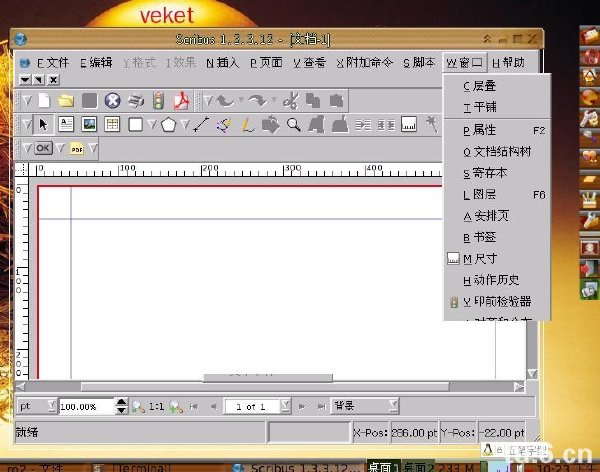This screenshot has height=472, width=600.
Task: Select the Image Frame tool
Action: (x=89, y=124)
